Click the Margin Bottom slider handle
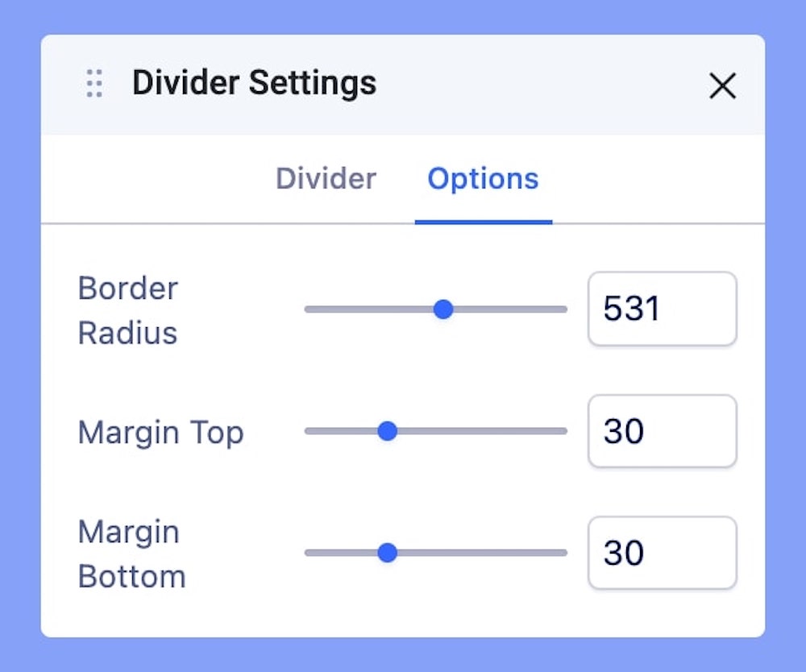The width and height of the screenshot is (806, 672). coord(388,553)
